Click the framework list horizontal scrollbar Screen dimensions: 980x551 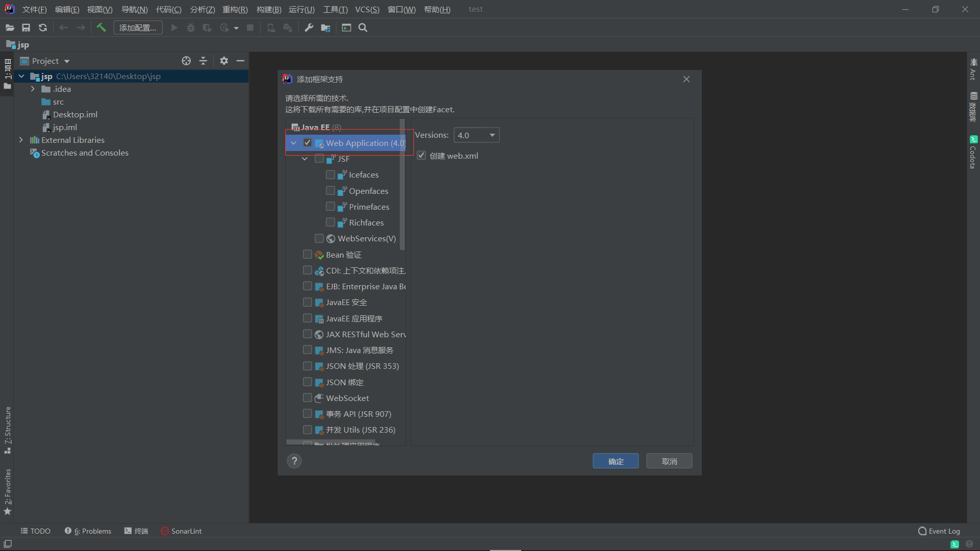[331, 442]
